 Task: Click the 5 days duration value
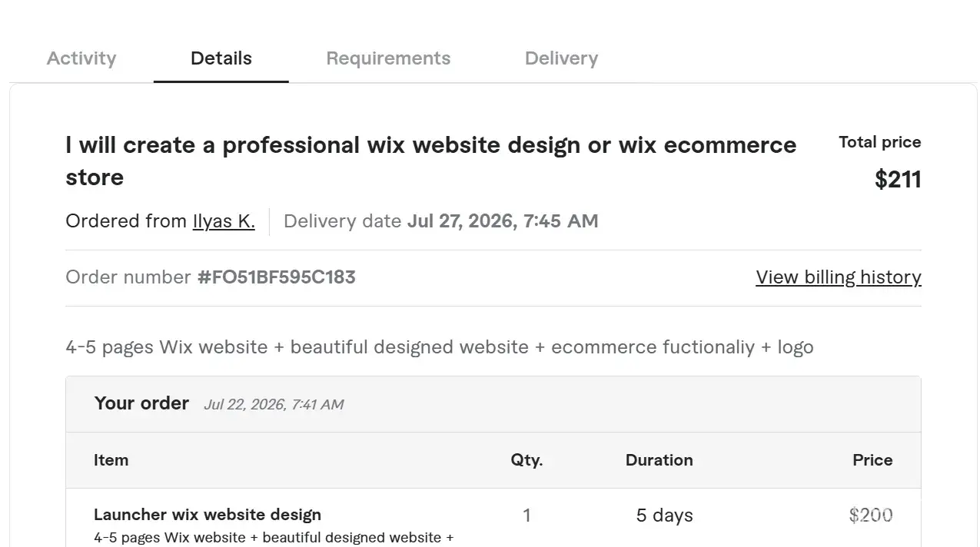click(x=665, y=516)
